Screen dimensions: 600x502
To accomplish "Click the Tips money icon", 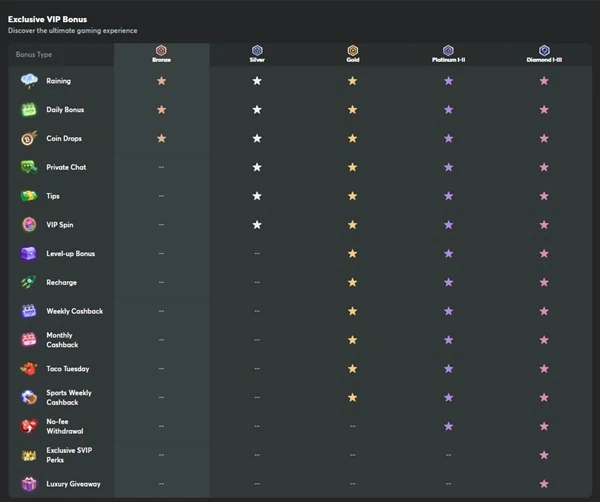I will pyautogui.click(x=29, y=196).
